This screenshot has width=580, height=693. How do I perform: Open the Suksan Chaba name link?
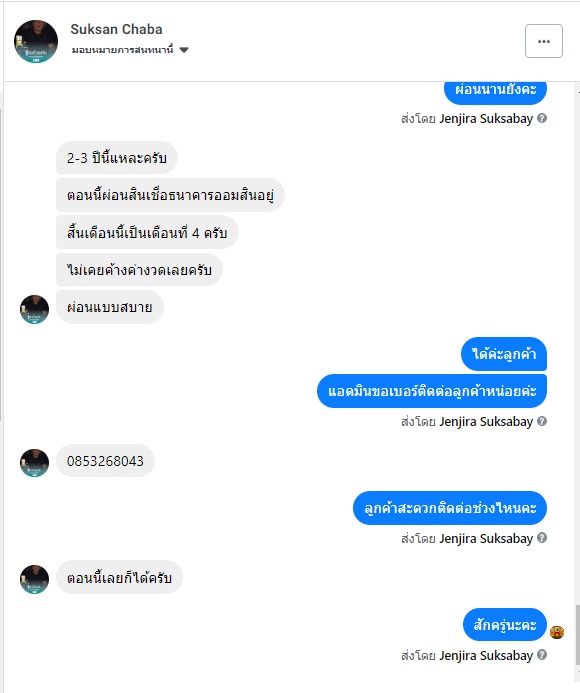pos(116,29)
